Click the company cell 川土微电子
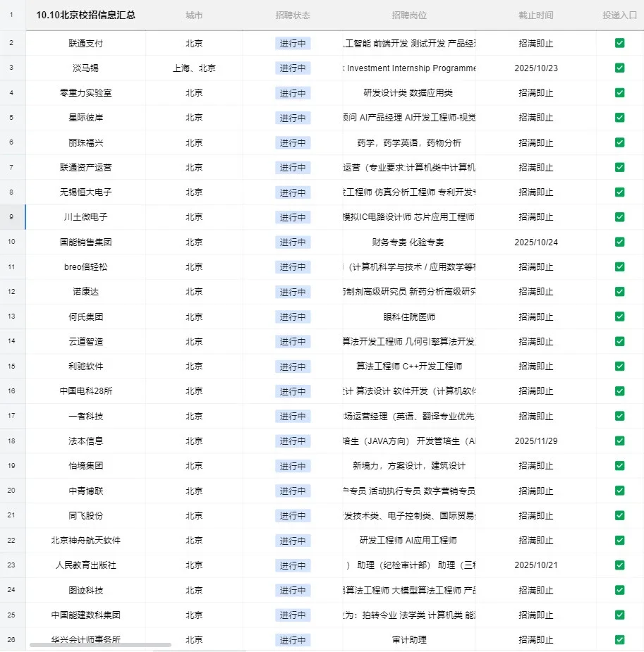 pos(85,217)
